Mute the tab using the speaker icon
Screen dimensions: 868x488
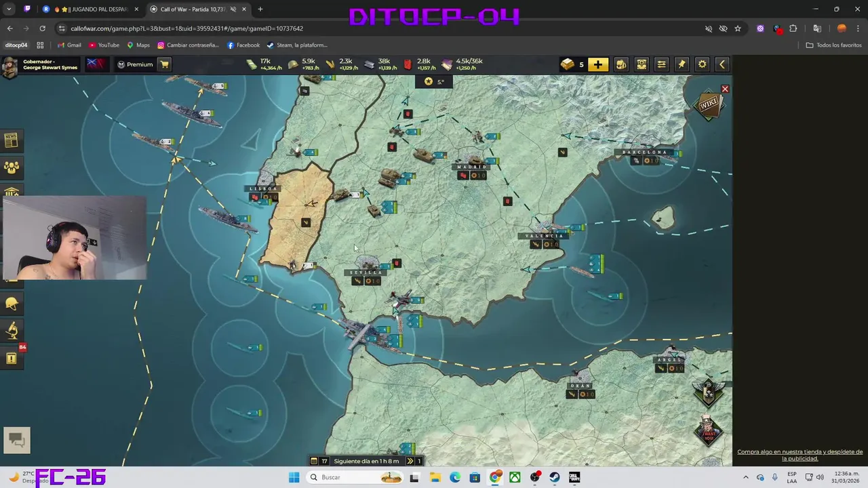(x=233, y=9)
